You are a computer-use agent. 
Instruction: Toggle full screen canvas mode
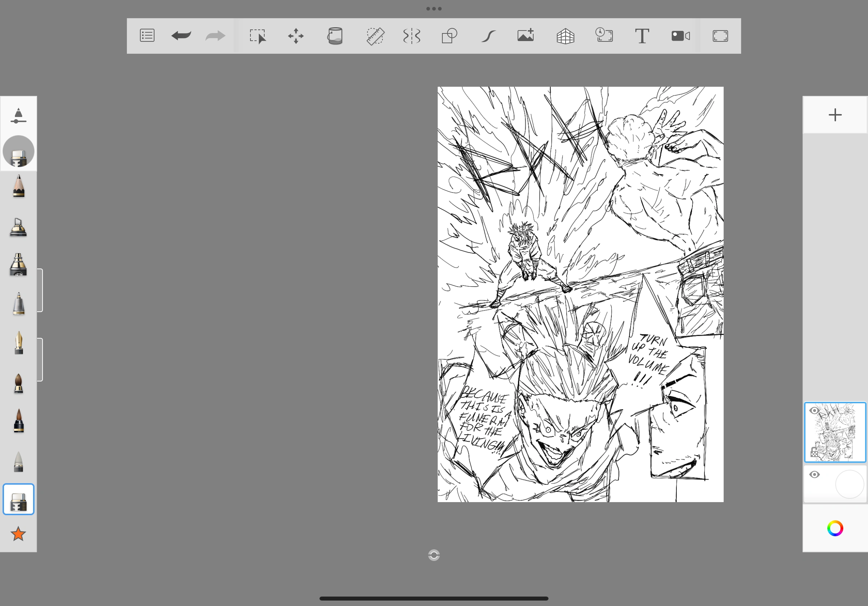coord(720,36)
